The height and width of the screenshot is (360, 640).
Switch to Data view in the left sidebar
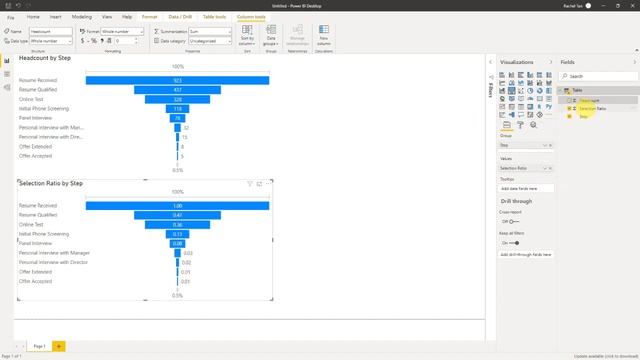pyautogui.click(x=7, y=74)
